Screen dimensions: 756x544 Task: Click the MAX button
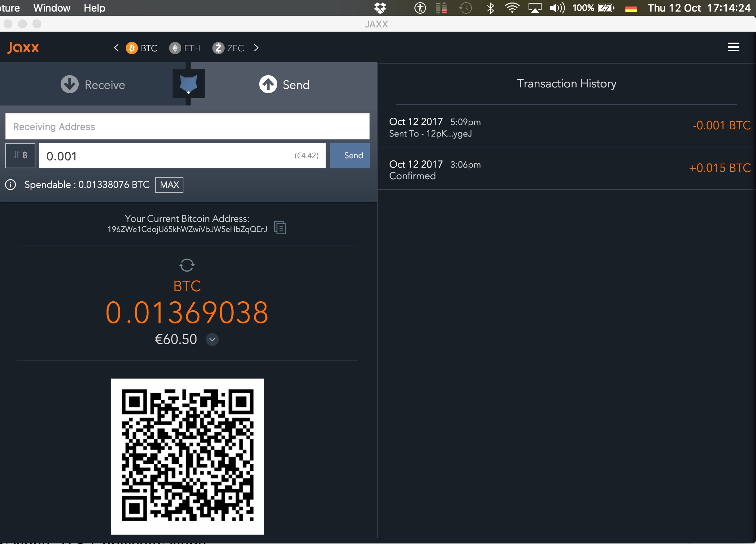[x=169, y=185]
